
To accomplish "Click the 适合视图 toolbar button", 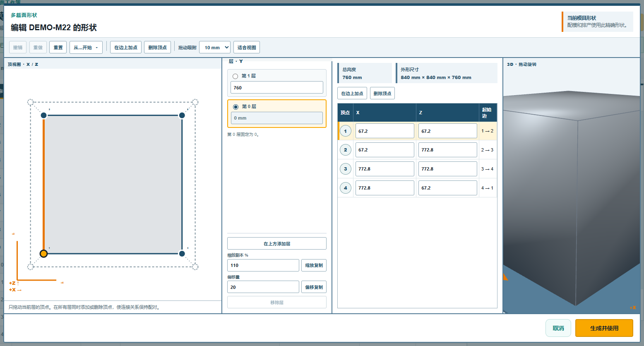I will (x=247, y=48).
